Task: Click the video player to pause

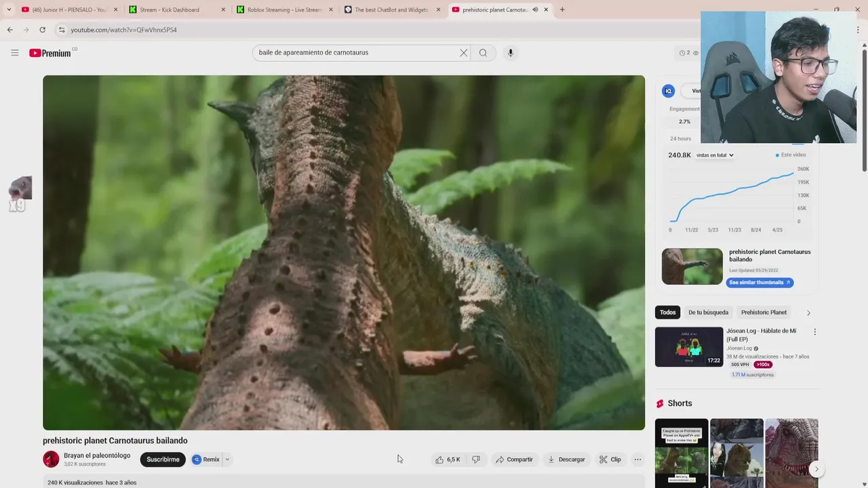Action: [344, 252]
